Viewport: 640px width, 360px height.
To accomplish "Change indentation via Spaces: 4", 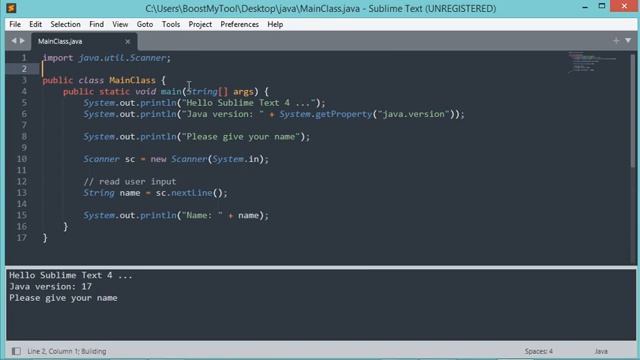I will tap(539, 351).
